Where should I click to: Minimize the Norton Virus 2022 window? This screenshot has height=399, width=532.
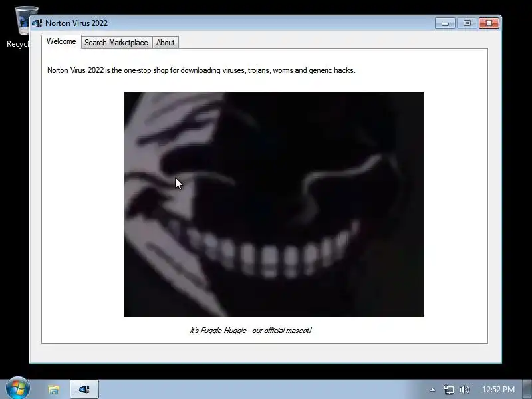click(445, 23)
